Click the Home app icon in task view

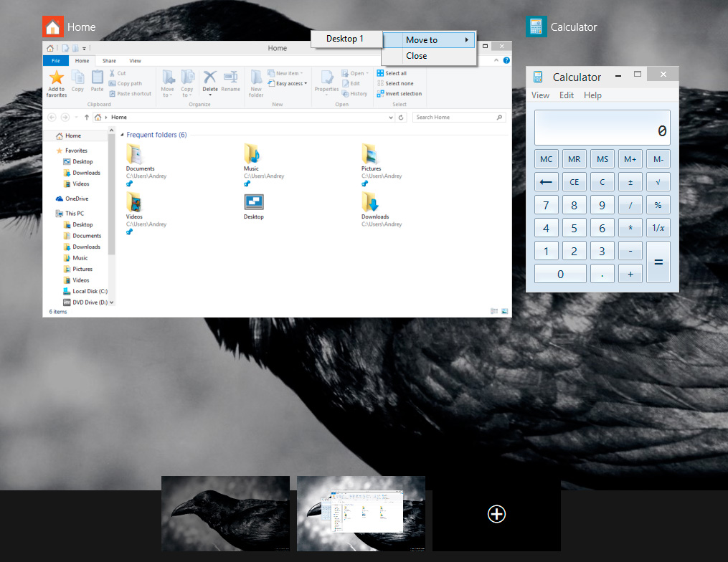click(x=53, y=27)
